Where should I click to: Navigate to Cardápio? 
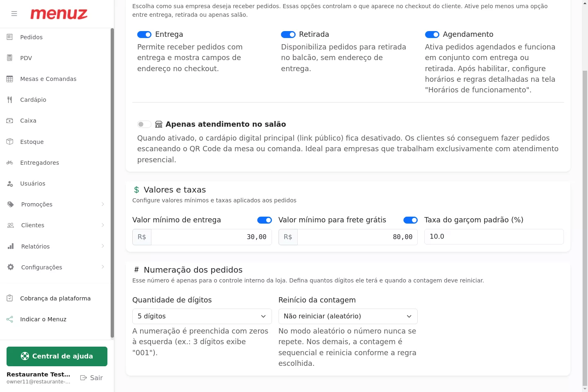point(56,100)
